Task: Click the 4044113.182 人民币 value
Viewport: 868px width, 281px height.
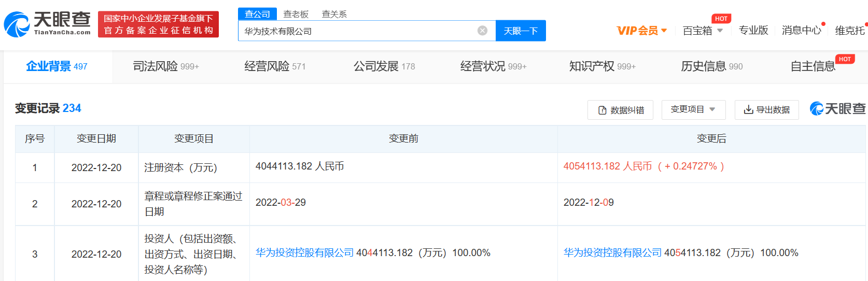Action: tap(300, 166)
